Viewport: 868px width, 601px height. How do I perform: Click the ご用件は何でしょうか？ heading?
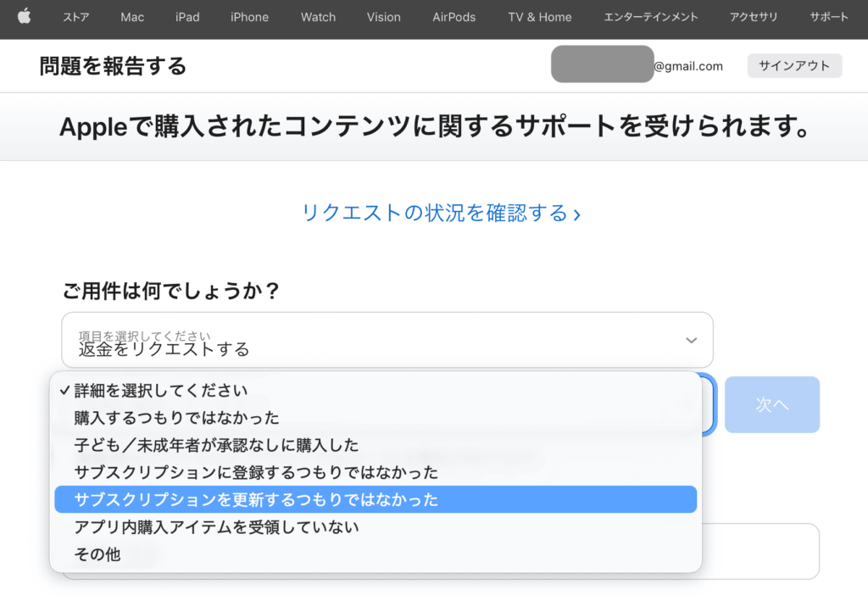tap(171, 291)
